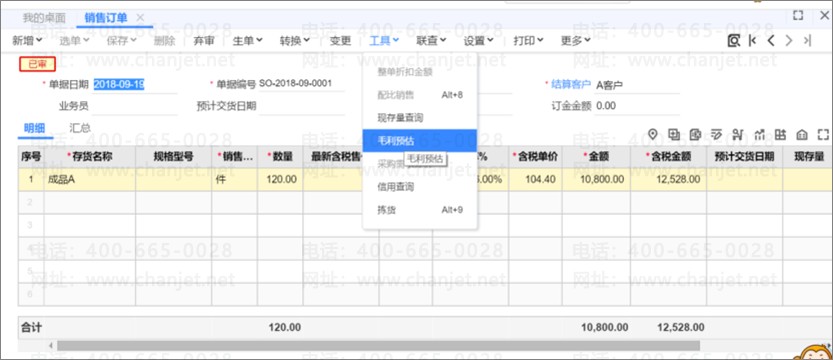Select 信用查询 menu entry
833x360 pixels.
click(420, 187)
